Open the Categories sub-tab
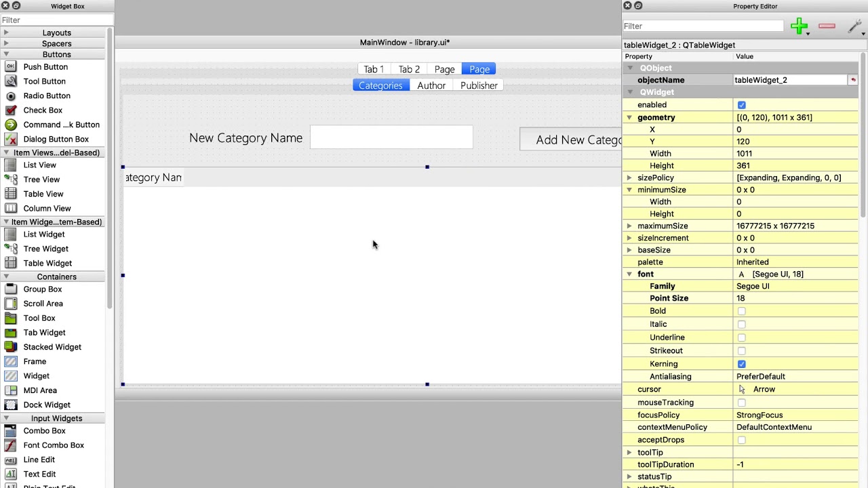The height and width of the screenshot is (488, 868). coord(380,85)
